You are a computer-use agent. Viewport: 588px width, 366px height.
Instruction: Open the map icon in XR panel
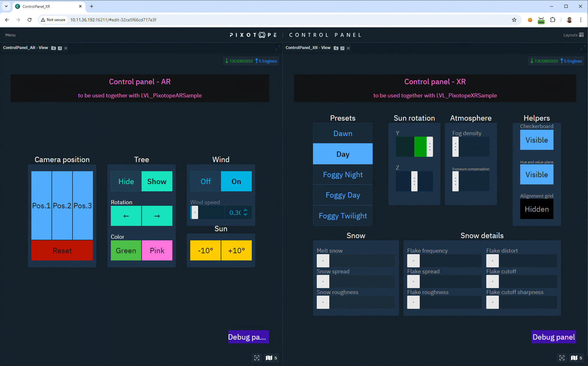574,358
